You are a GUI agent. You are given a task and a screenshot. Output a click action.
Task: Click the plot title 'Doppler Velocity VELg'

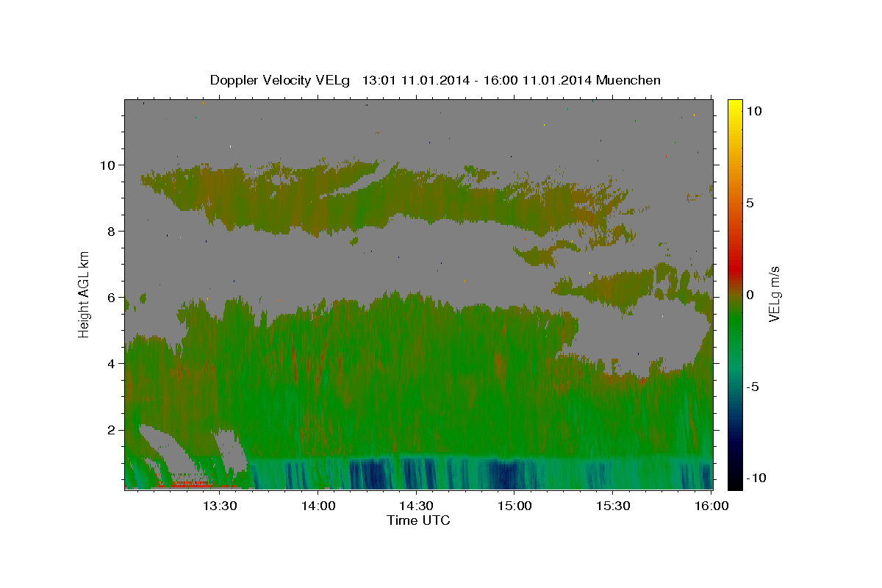(282, 80)
